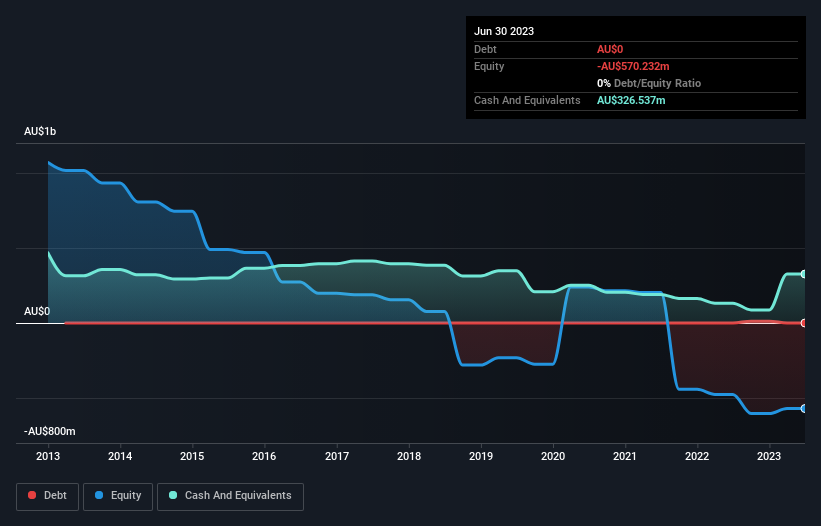Viewport: 821px width, 526px height.
Task: Click the tooltip Equity row label
Action: (489, 66)
